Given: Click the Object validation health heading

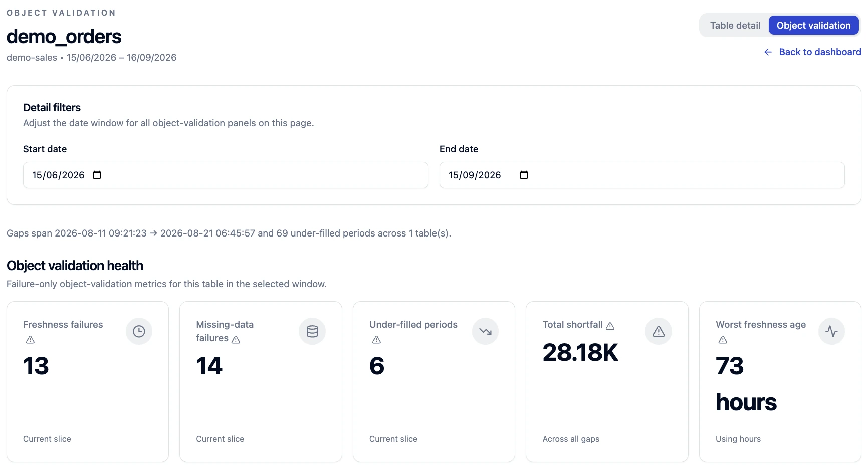Looking at the screenshot, I should click(x=75, y=266).
